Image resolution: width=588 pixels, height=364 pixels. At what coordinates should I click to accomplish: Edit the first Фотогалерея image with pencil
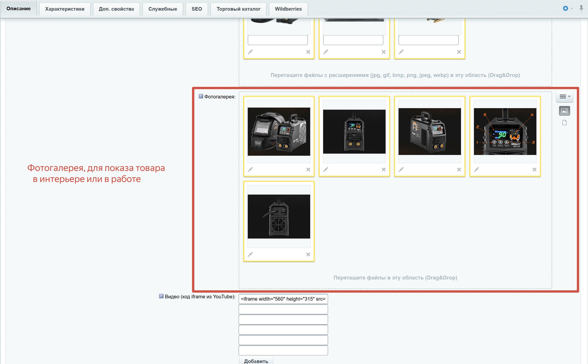(250, 169)
